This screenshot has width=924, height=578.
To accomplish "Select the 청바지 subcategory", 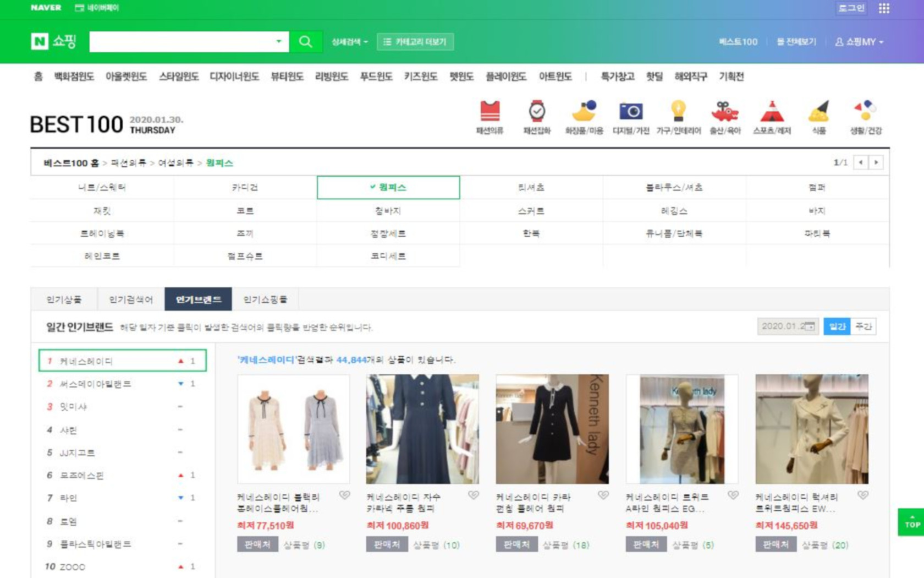I will (388, 210).
